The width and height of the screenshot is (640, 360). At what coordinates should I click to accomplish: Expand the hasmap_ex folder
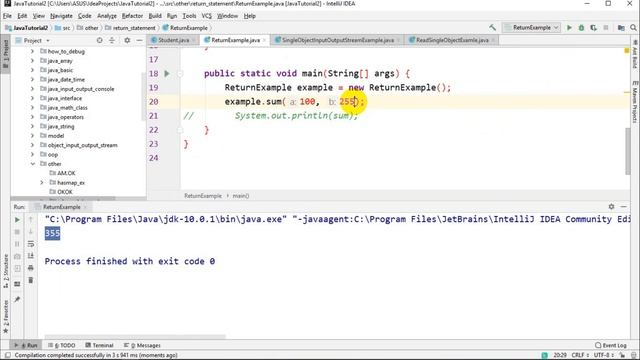[42, 183]
